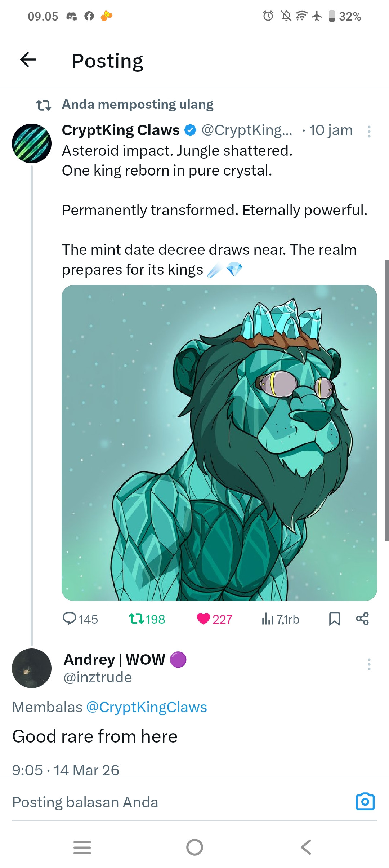Open the reply bubble showing 145
The image size is (389, 868).
[80, 619]
